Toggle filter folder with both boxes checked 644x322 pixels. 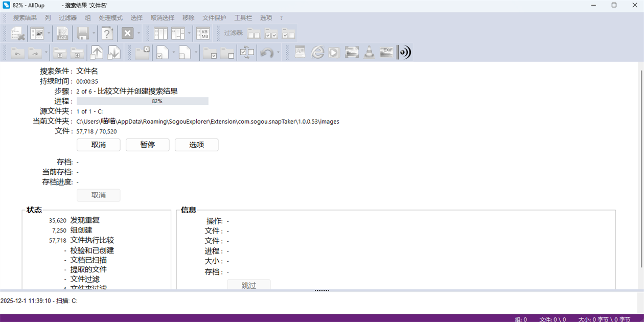click(271, 34)
